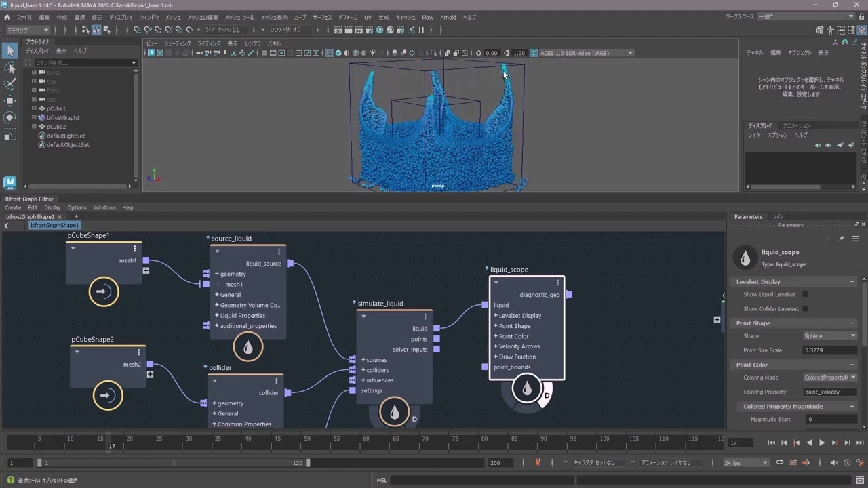Open the 24 fps frame rate dropdown

tap(746, 462)
